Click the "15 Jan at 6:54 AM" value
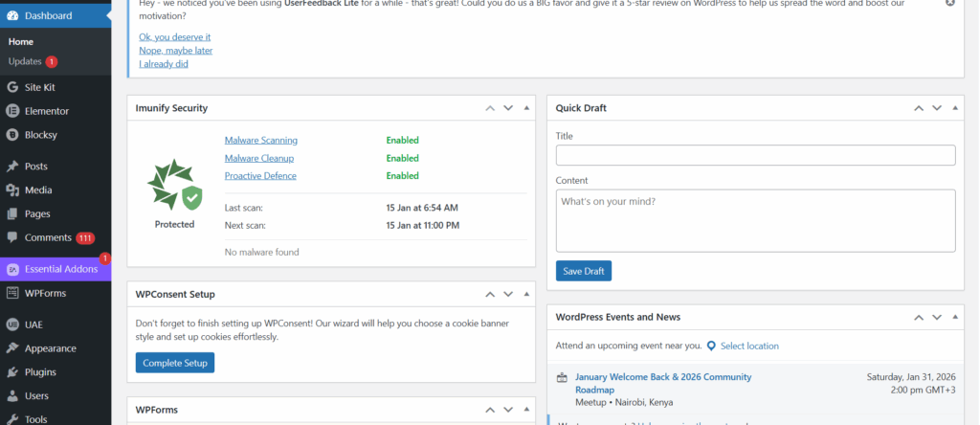This screenshot has height=425, width=980. (x=422, y=208)
